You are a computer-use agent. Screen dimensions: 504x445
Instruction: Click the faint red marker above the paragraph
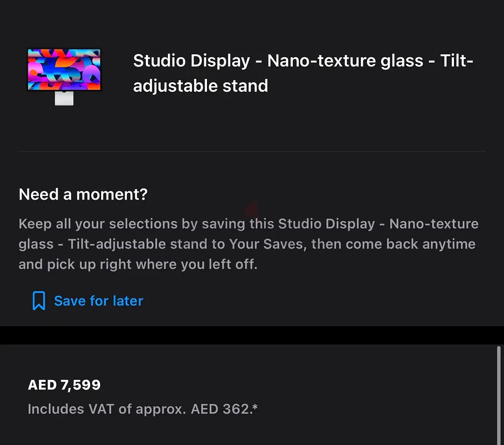click(x=251, y=210)
